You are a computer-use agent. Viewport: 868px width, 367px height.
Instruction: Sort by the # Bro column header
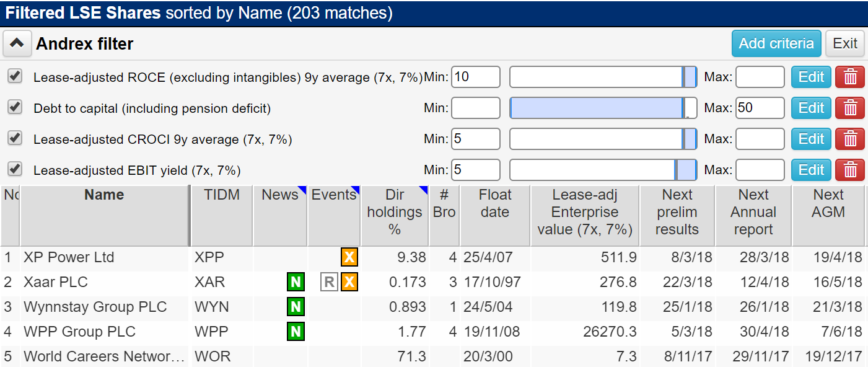(444, 215)
